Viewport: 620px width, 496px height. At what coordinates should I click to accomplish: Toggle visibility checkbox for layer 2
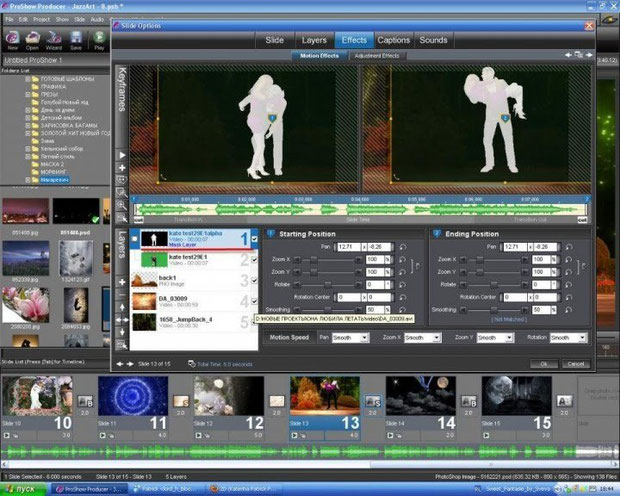pos(254,260)
